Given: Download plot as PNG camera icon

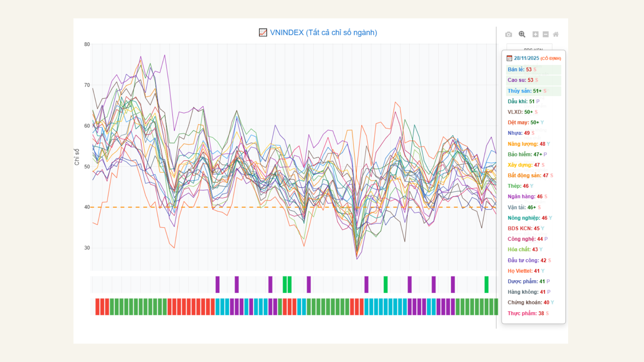Looking at the screenshot, I should click(508, 35).
